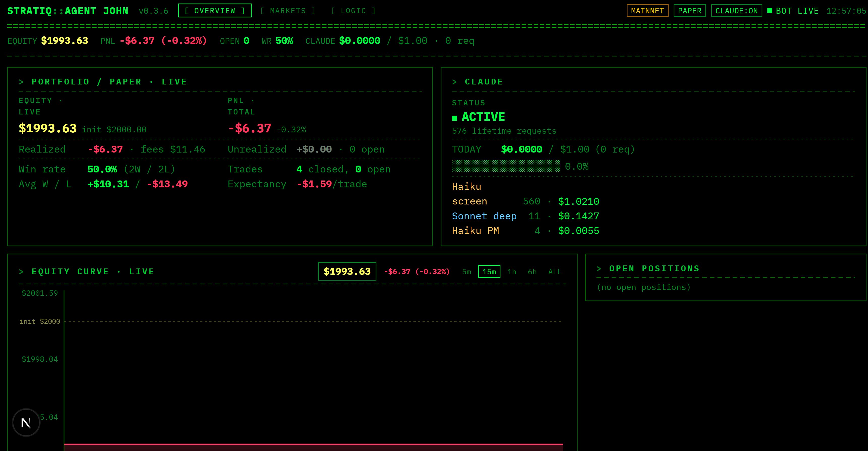Click the top-bar EQUITY $1993.63 value

point(64,41)
